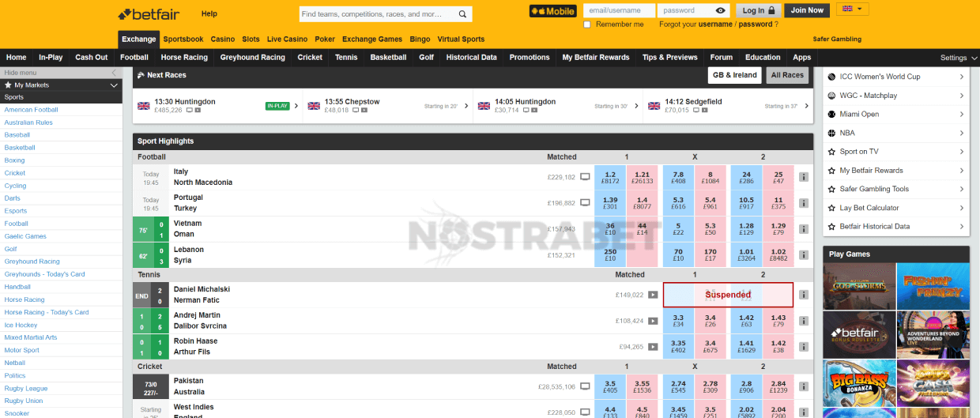Viewport: 980px width, 418px height.
Task: Focus the email/username field
Action: click(x=619, y=10)
